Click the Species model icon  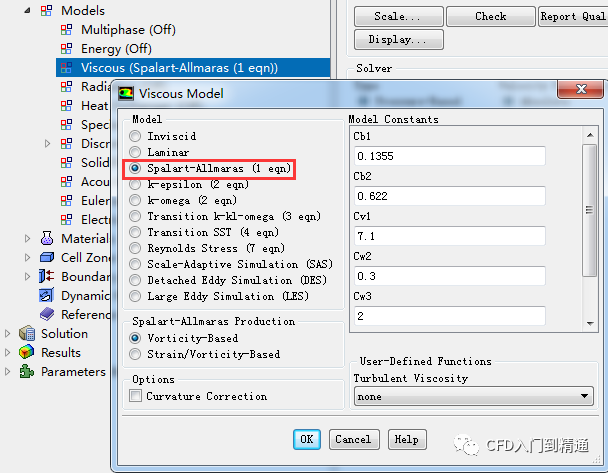pyautogui.click(x=66, y=124)
